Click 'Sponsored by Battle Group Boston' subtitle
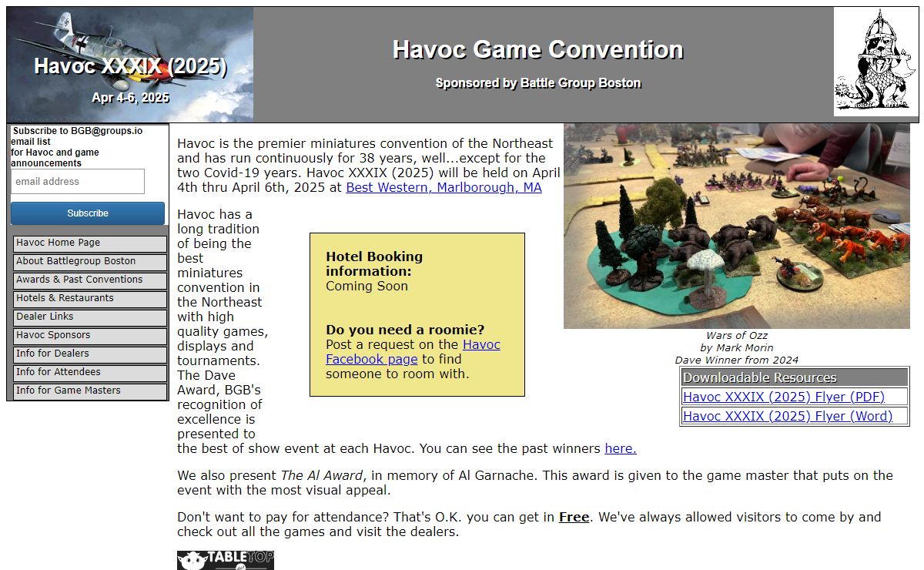The height and width of the screenshot is (570, 924). (537, 83)
